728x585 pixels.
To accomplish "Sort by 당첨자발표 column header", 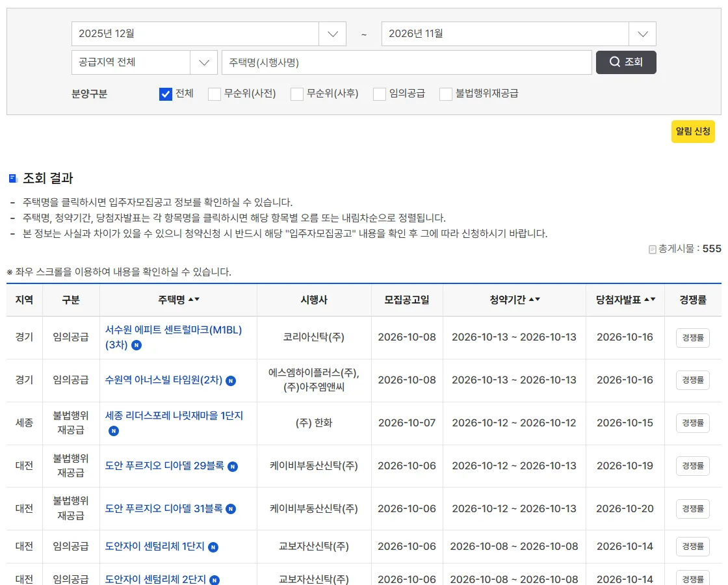I will [x=625, y=300].
